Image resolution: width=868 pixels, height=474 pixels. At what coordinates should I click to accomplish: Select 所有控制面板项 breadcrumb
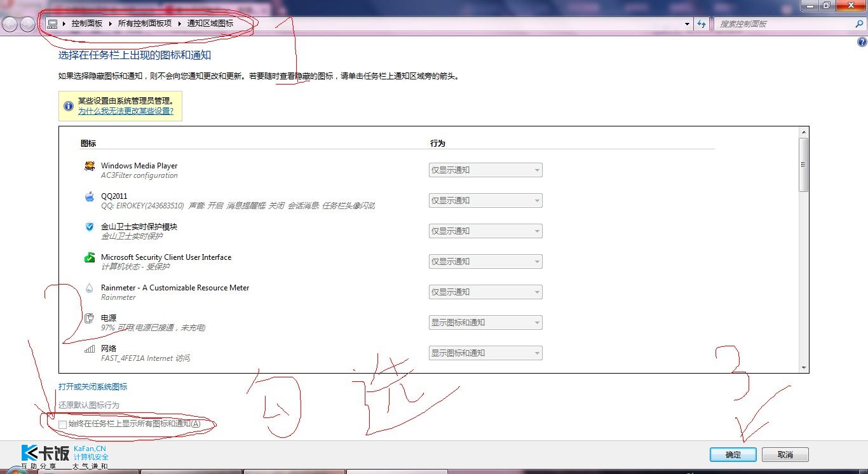[145, 24]
